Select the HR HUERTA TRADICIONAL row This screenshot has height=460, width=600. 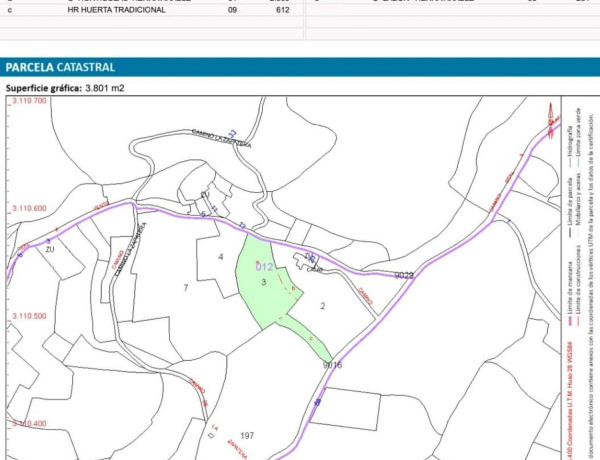tap(115, 9)
